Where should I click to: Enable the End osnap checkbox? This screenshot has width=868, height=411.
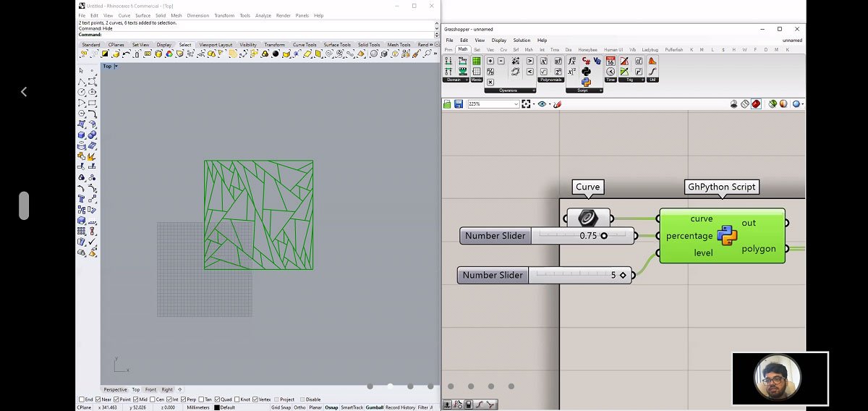click(x=81, y=399)
